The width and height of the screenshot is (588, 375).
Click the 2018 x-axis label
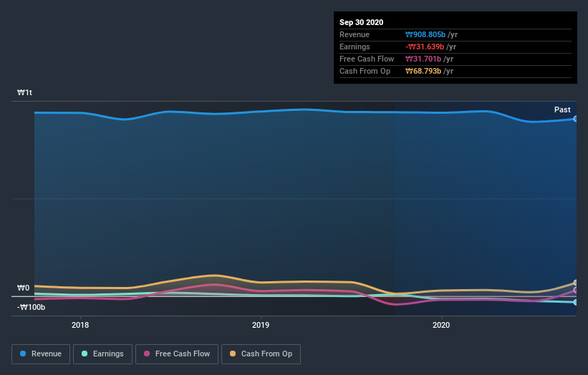tap(80, 325)
